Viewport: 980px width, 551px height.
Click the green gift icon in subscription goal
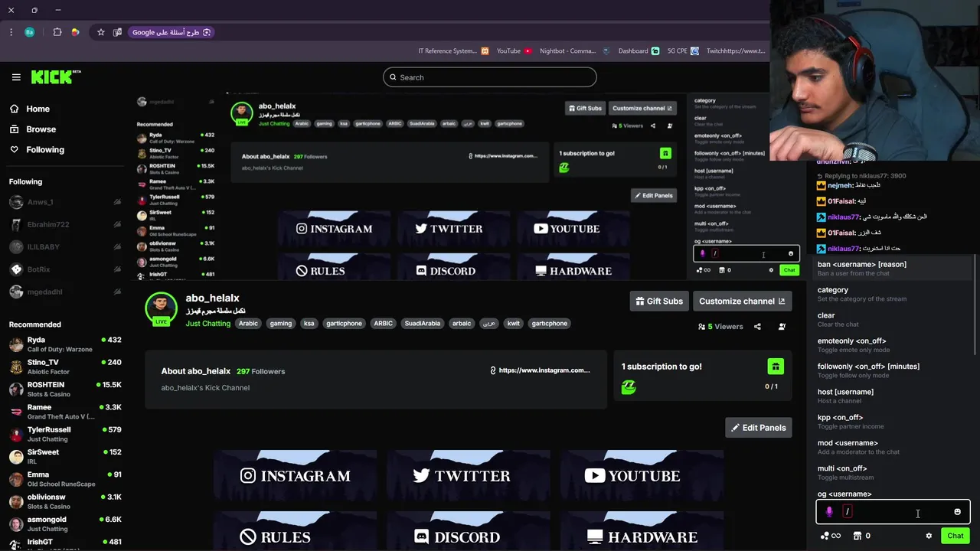pyautogui.click(x=776, y=367)
